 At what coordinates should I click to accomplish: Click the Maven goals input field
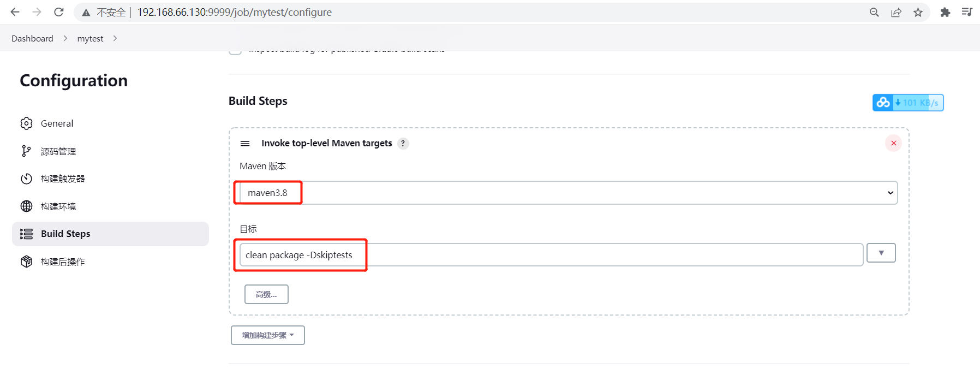[x=551, y=255]
